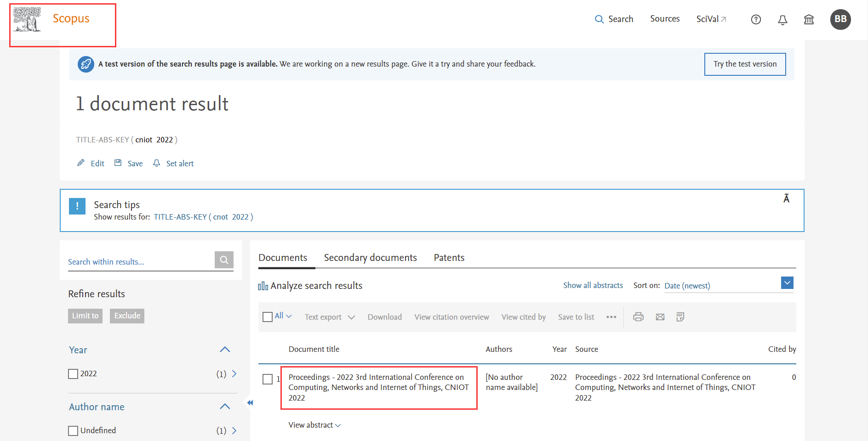
Task: Check the 2022 year filter checkbox
Action: click(73, 374)
